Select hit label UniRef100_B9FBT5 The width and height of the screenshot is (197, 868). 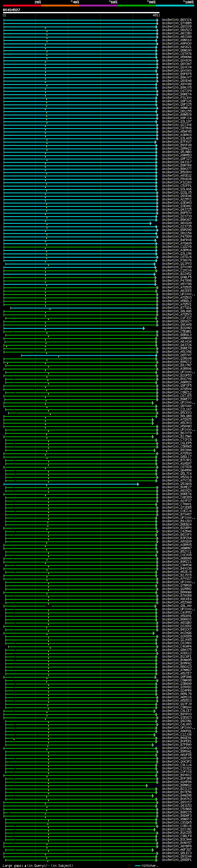(177, 74)
